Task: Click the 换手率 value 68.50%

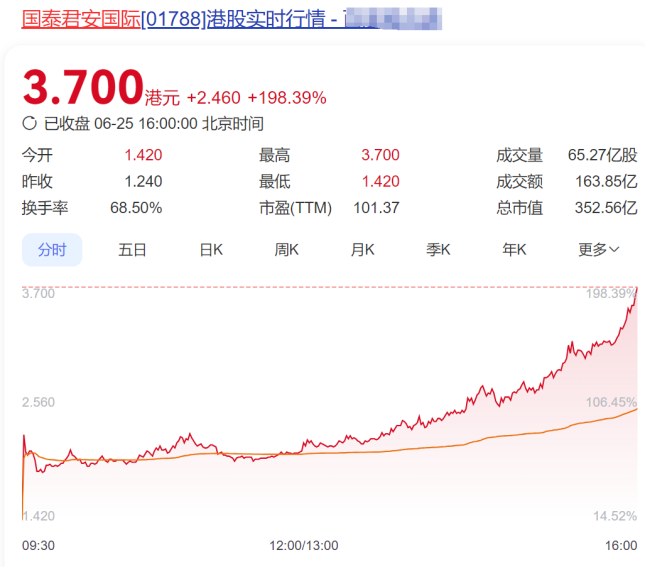Action: (x=136, y=208)
